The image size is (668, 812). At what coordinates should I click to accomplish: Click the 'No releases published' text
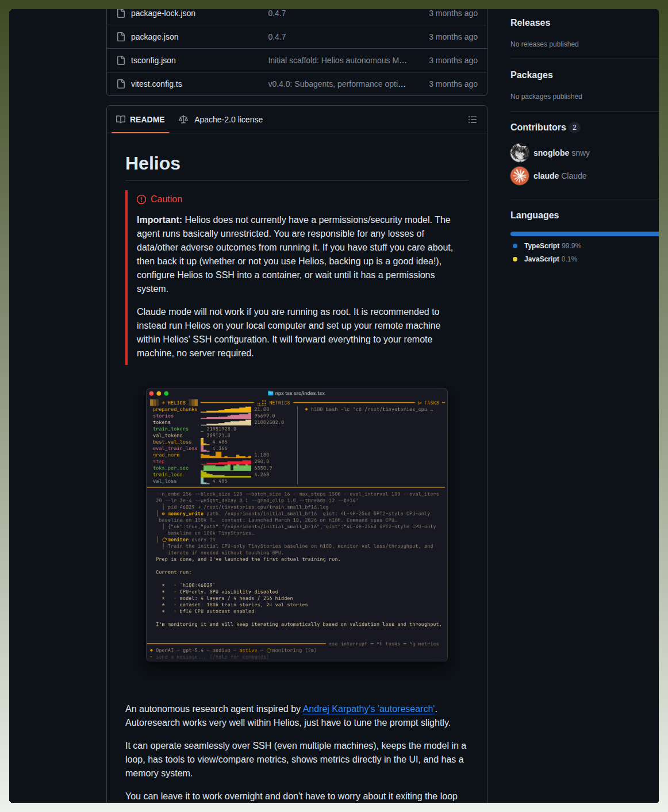coord(544,44)
